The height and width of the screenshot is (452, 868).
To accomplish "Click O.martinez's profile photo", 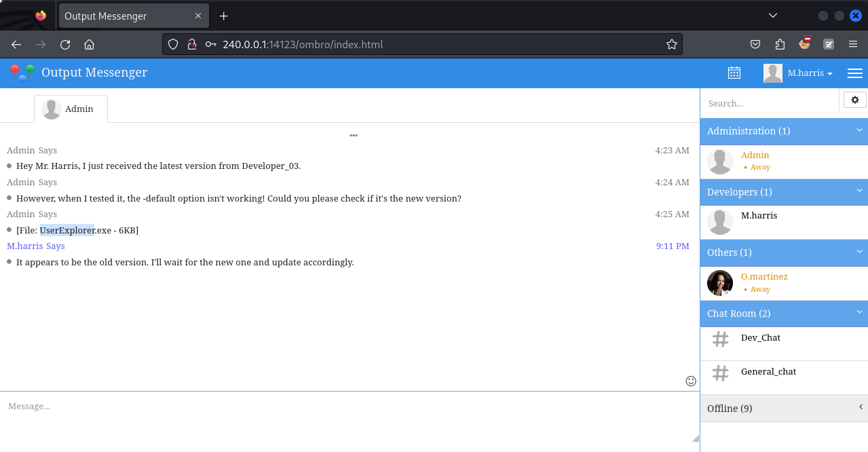I will pos(720,283).
